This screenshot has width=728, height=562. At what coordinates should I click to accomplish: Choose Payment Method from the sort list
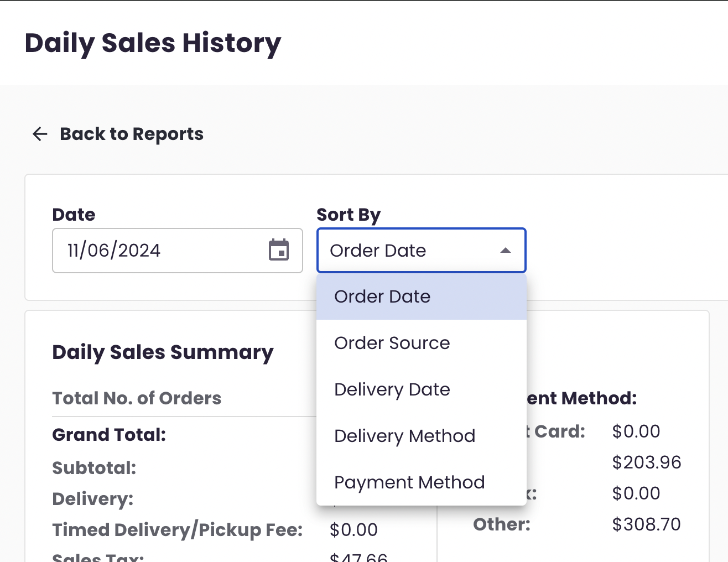pyautogui.click(x=409, y=482)
